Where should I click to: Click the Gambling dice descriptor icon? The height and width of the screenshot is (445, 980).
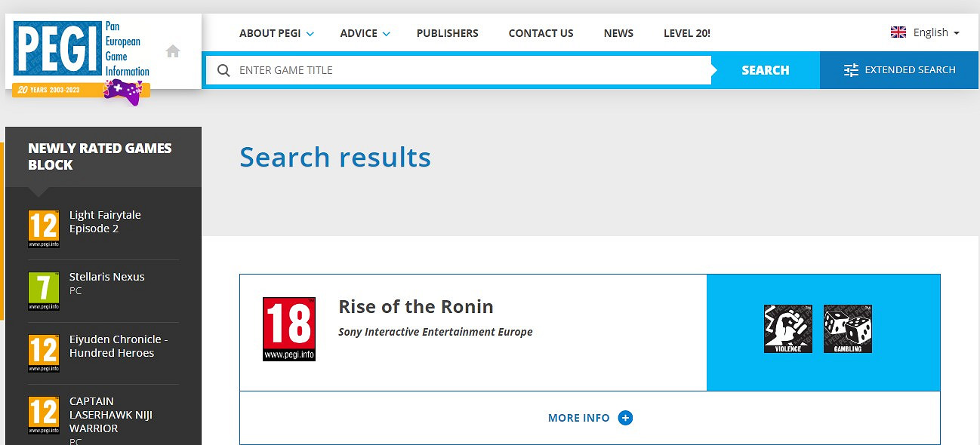click(847, 329)
